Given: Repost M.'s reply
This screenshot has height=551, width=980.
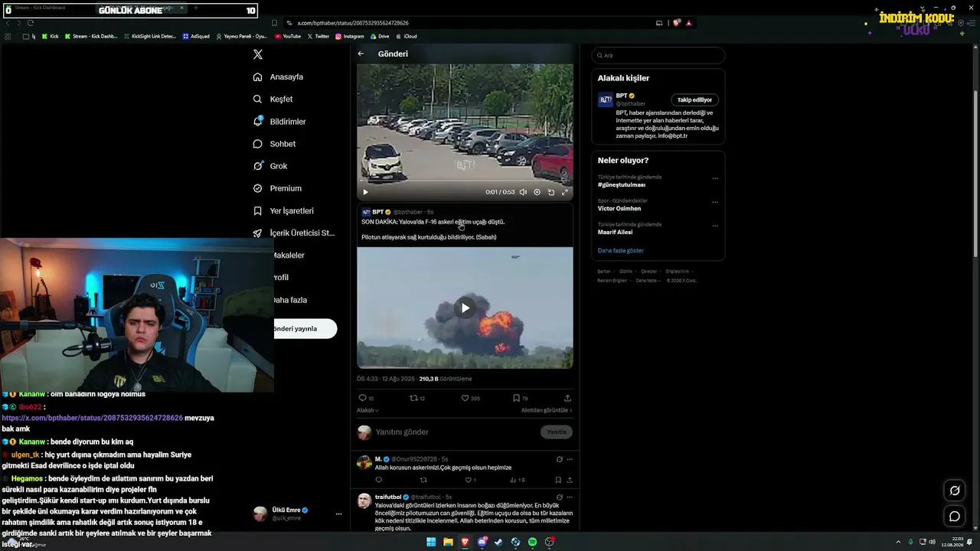Looking at the screenshot, I should click(423, 480).
